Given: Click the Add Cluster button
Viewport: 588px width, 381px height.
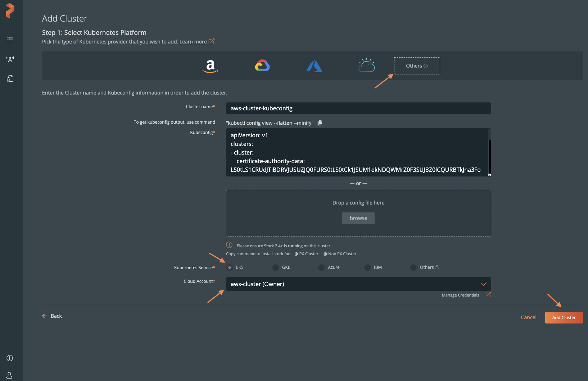Looking at the screenshot, I should click(564, 318).
